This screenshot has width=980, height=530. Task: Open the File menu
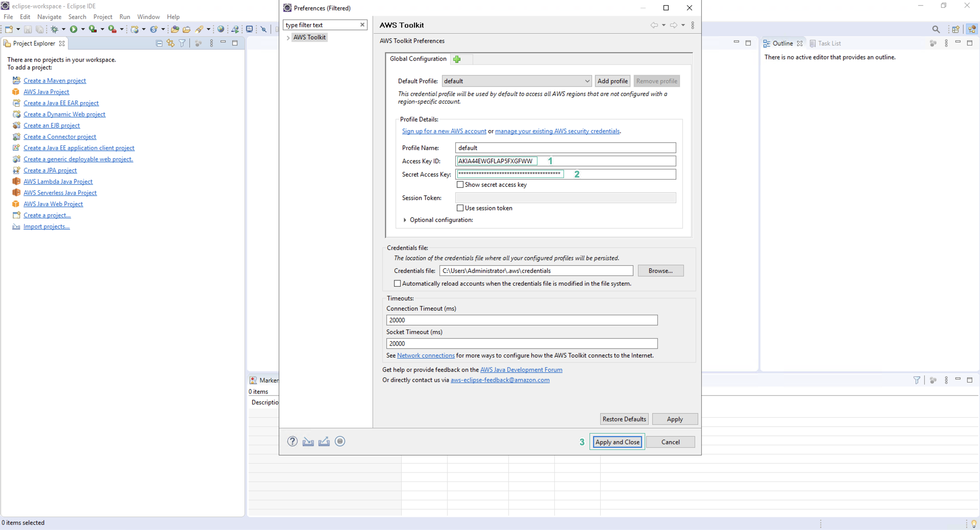click(x=8, y=17)
